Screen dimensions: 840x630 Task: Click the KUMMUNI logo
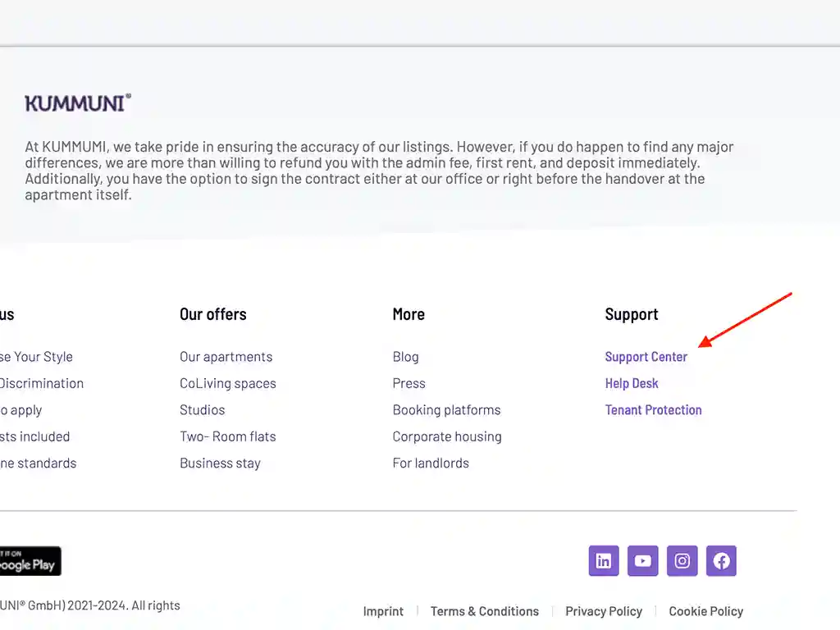78,103
